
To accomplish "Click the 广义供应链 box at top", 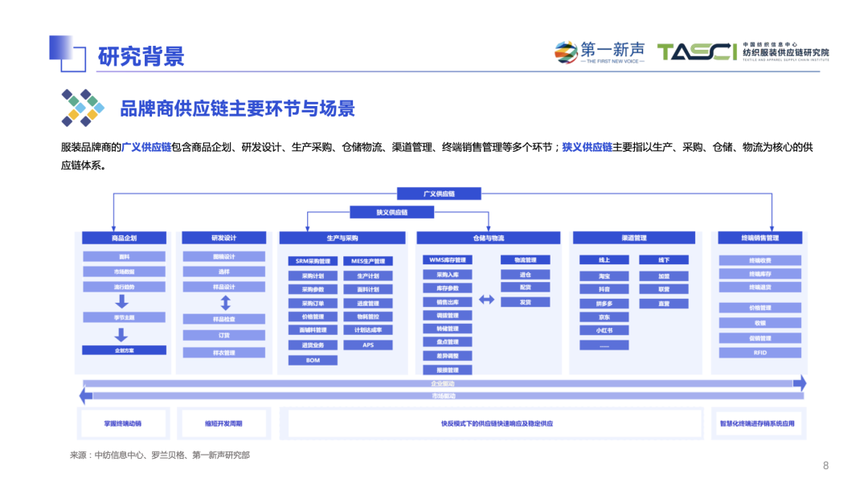I will click(x=439, y=194).
